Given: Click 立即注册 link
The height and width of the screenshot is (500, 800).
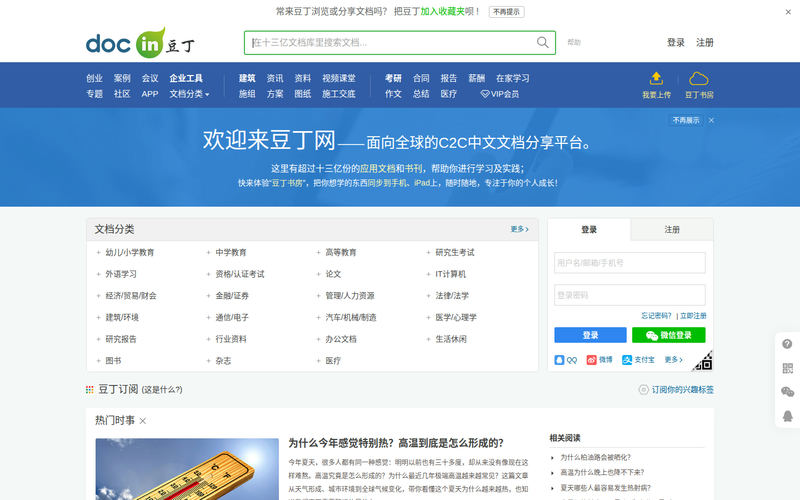Looking at the screenshot, I should click(x=693, y=316).
